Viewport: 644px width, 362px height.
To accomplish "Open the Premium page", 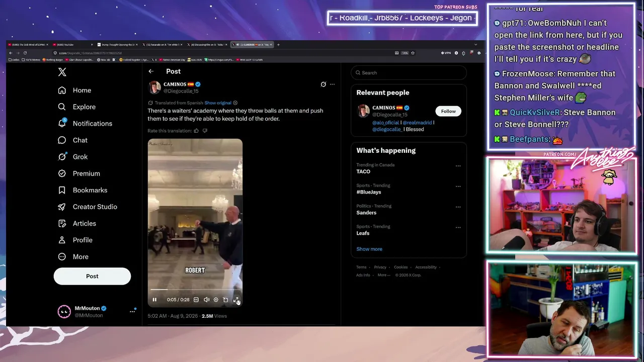I will (79, 173).
